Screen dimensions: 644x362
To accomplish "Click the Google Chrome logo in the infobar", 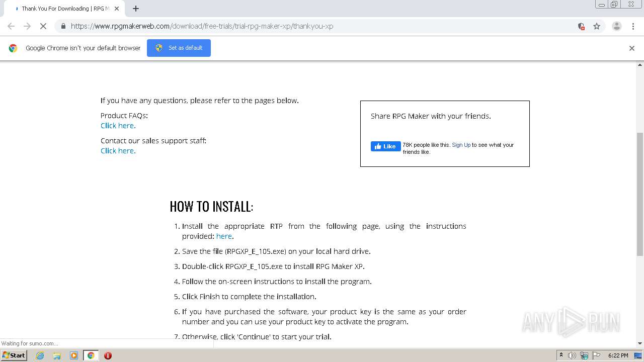I will tap(13, 48).
